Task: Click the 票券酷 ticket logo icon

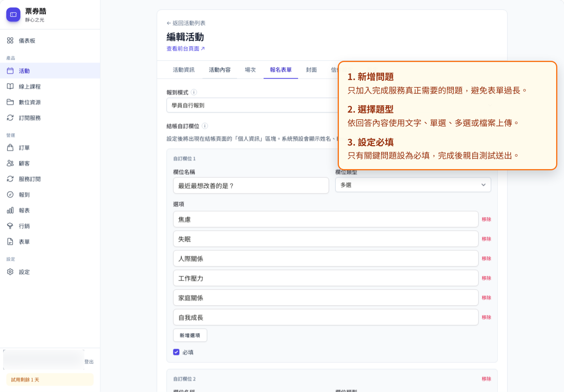Action: pos(13,15)
